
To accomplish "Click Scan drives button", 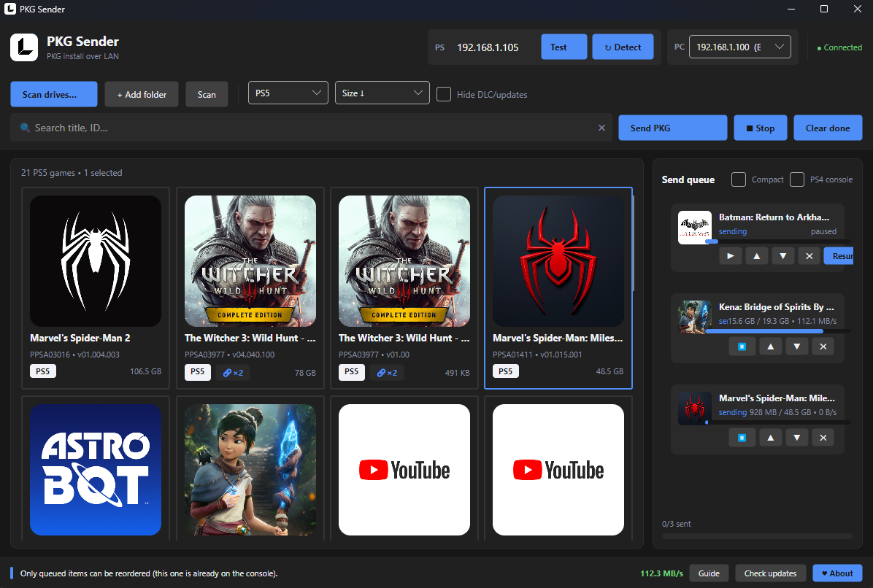I will (54, 94).
